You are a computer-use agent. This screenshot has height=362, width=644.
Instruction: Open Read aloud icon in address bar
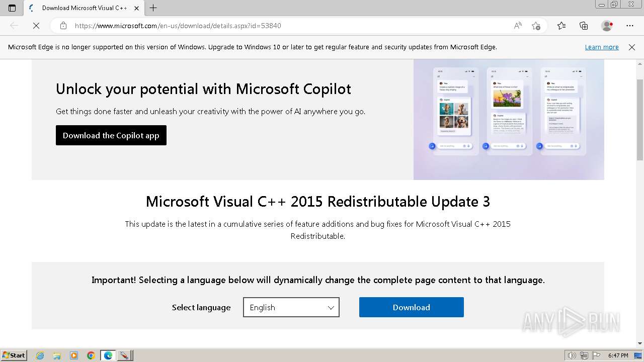(518, 26)
